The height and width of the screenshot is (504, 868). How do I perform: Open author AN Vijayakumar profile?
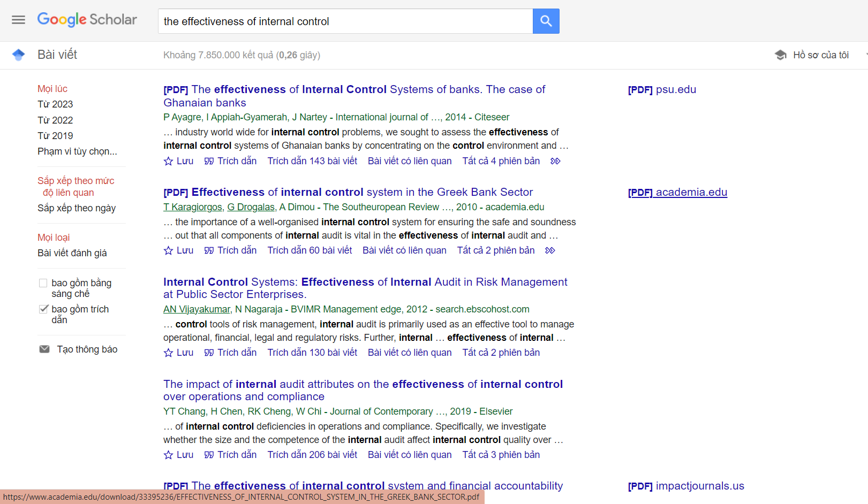pos(197,309)
